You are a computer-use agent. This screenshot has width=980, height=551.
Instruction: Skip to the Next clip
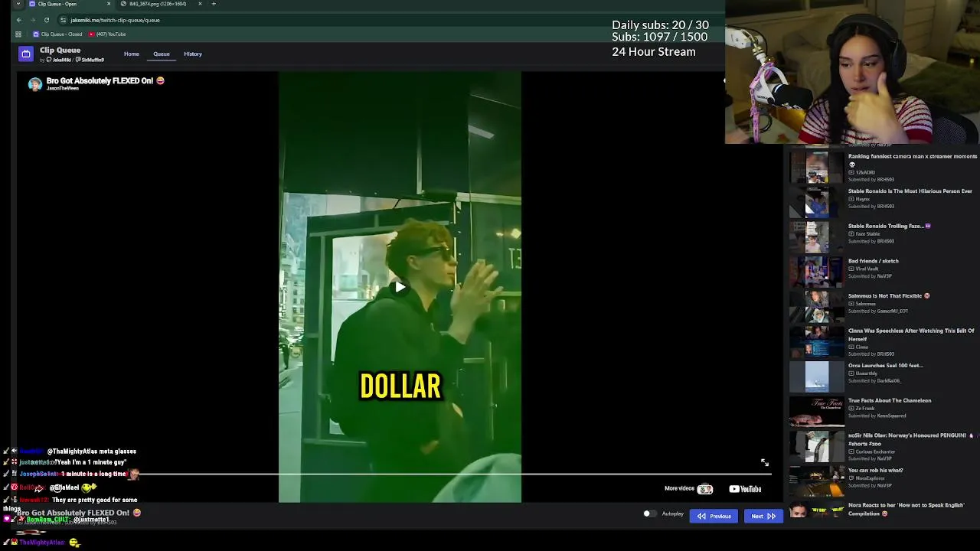[763, 516]
